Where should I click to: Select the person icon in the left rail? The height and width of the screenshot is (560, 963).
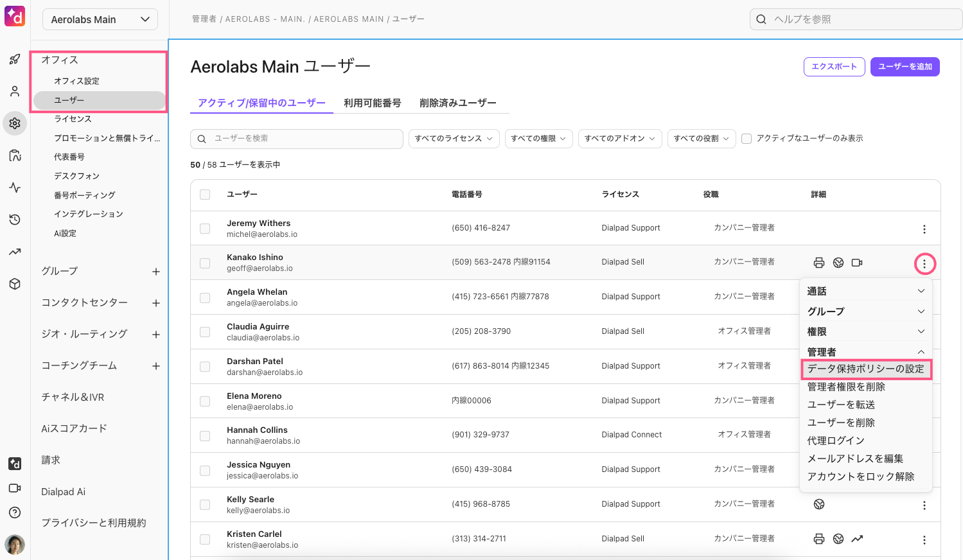(x=15, y=91)
